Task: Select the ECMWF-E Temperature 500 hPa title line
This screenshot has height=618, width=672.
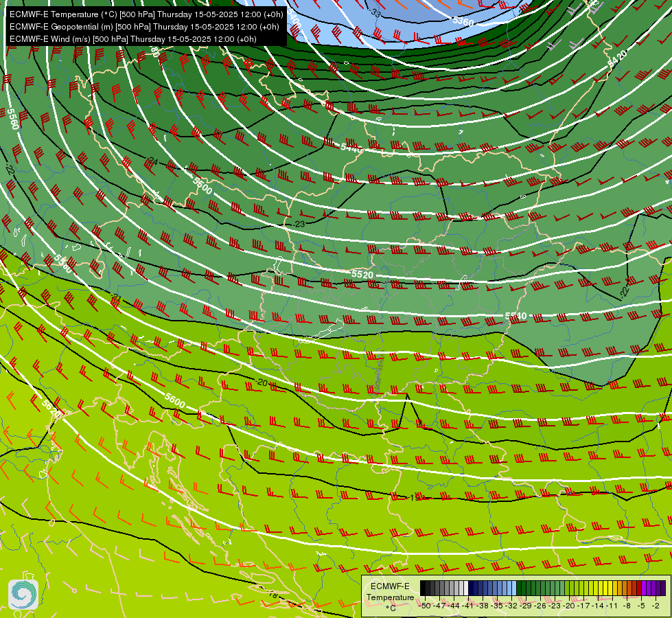Action: click(146, 14)
